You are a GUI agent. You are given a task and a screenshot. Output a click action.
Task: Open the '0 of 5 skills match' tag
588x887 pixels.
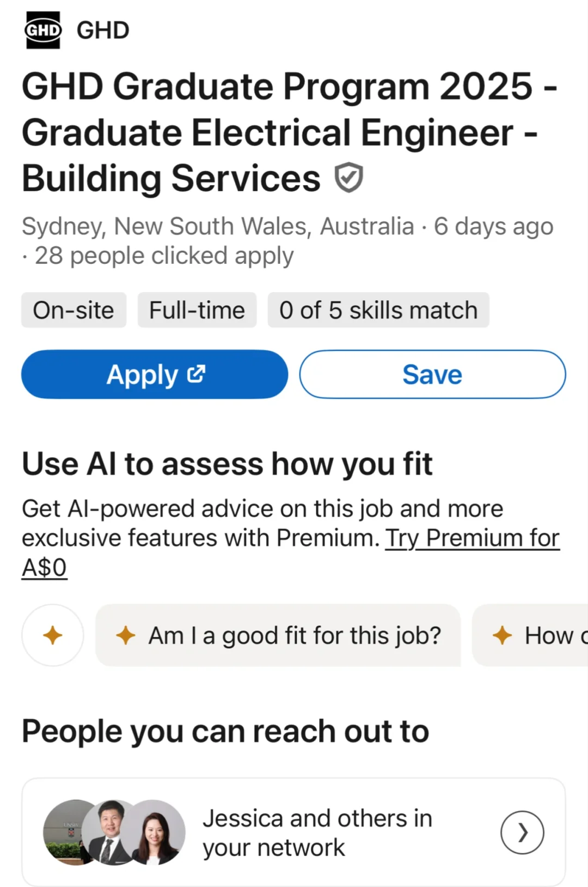[x=378, y=310]
